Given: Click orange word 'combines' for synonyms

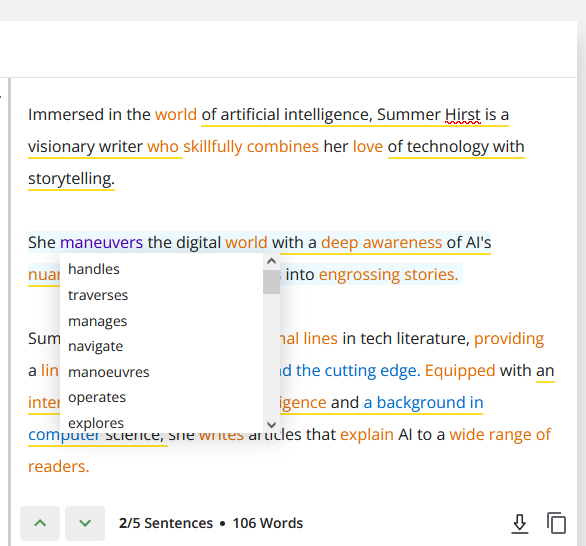Looking at the screenshot, I should pyautogui.click(x=283, y=146).
